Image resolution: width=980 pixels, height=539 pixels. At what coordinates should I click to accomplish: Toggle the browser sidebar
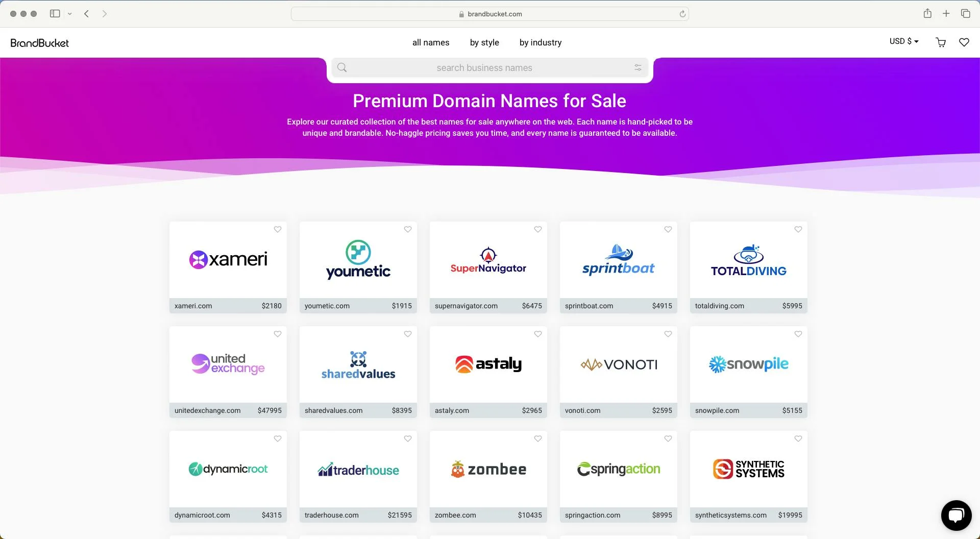coord(55,14)
